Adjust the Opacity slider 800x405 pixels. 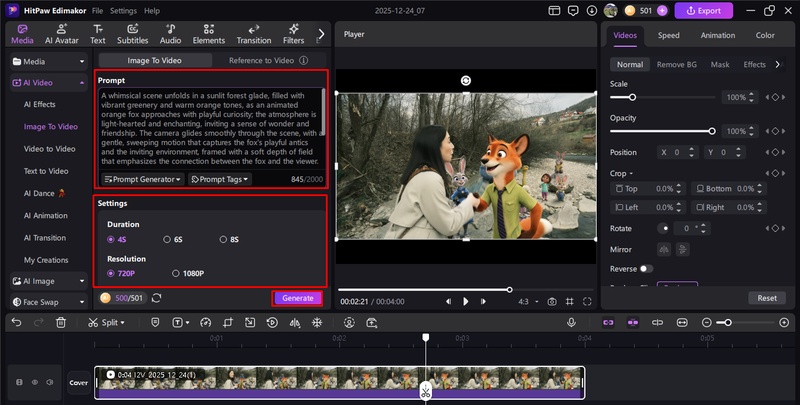pos(663,131)
